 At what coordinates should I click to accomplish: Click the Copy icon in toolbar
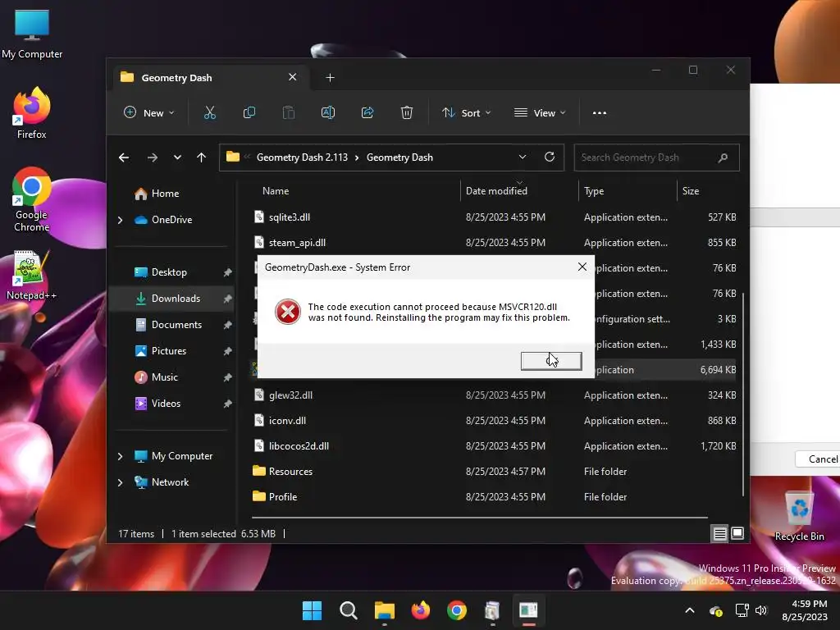point(249,113)
